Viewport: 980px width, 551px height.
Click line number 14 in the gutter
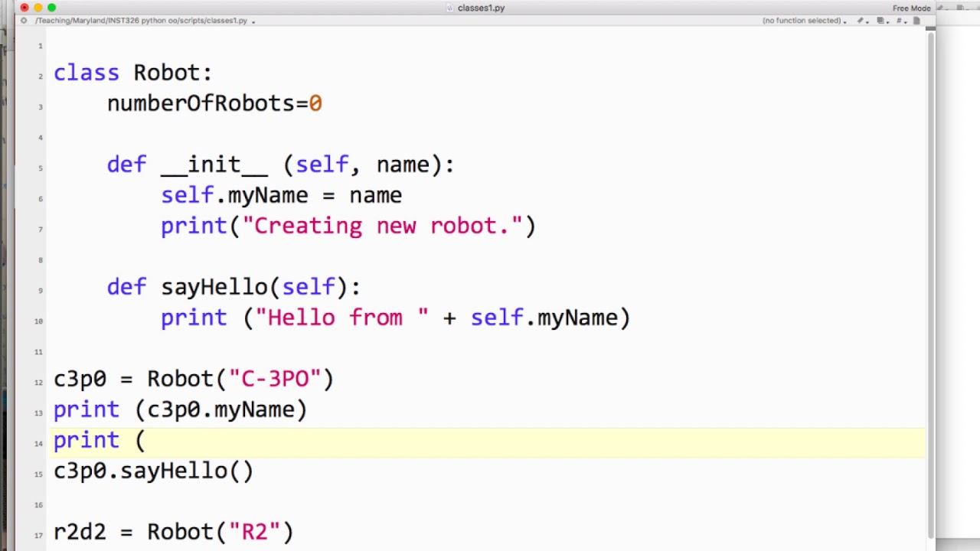click(38, 444)
